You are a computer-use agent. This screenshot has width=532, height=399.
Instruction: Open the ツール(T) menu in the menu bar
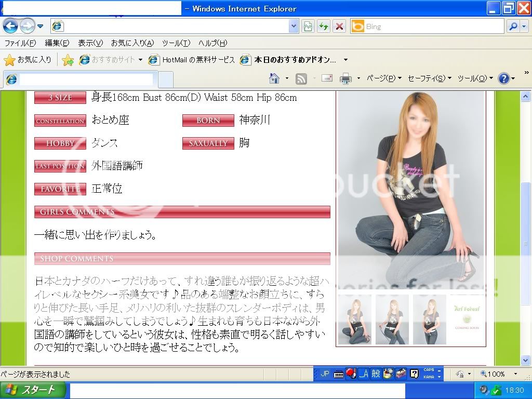tap(176, 43)
